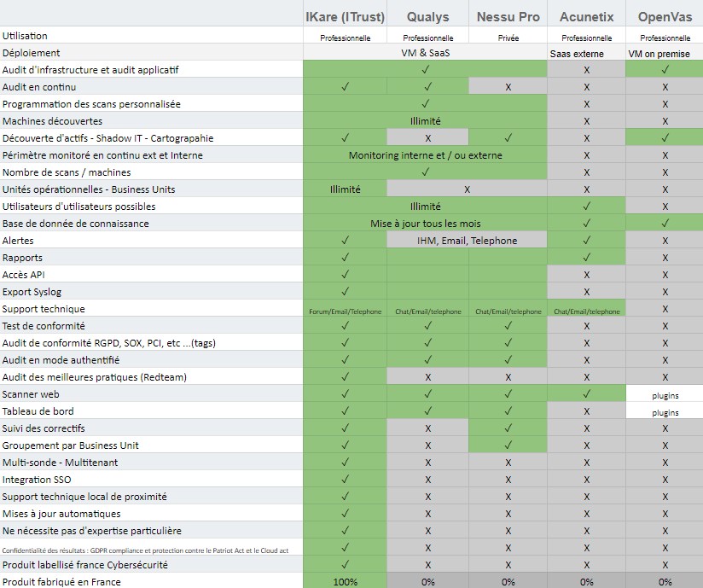Click 'Produit labellisé france Cybersécurité' label
703x588 pixels.
coord(84,565)
